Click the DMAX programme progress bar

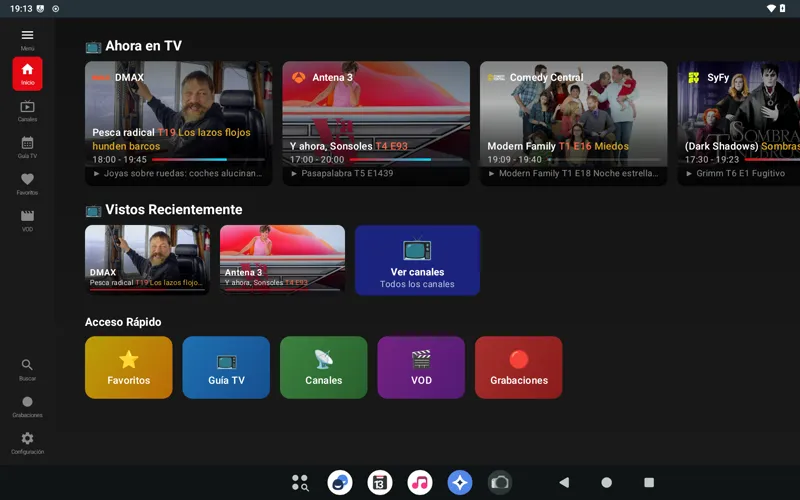tap(208, 160)
